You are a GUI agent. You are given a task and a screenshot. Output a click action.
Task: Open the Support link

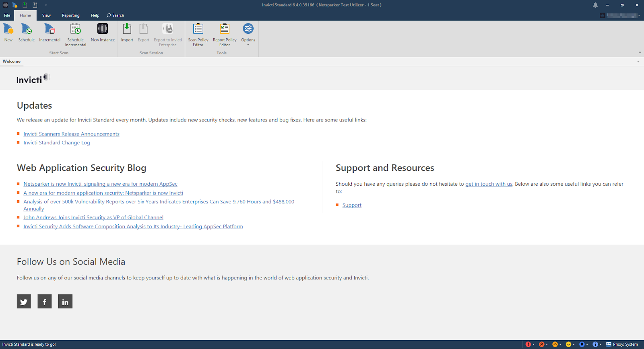click(x=352, y=205)
